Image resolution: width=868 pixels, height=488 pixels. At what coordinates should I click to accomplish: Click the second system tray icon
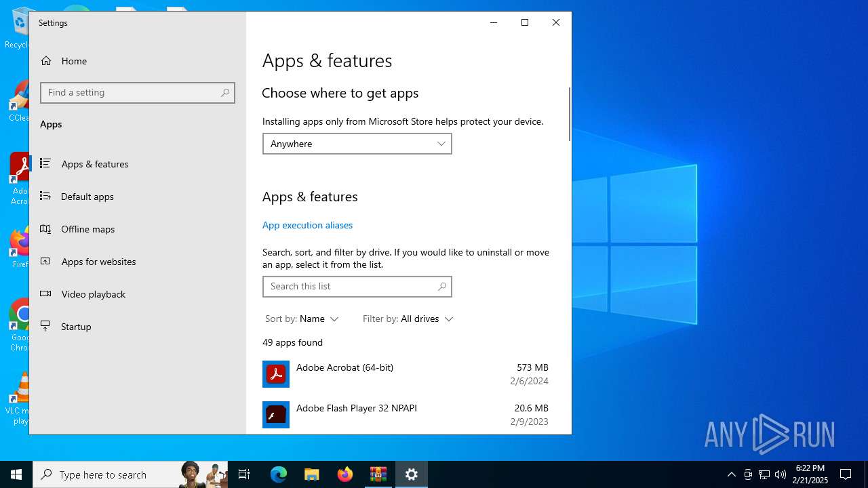coord(748,474)
